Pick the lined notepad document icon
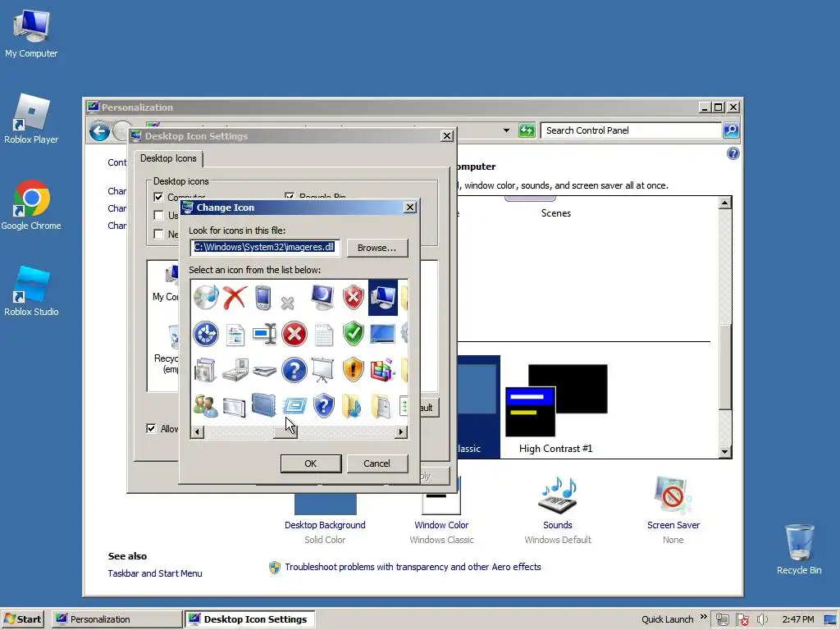The image size is (840, 630). pos(323,335)
